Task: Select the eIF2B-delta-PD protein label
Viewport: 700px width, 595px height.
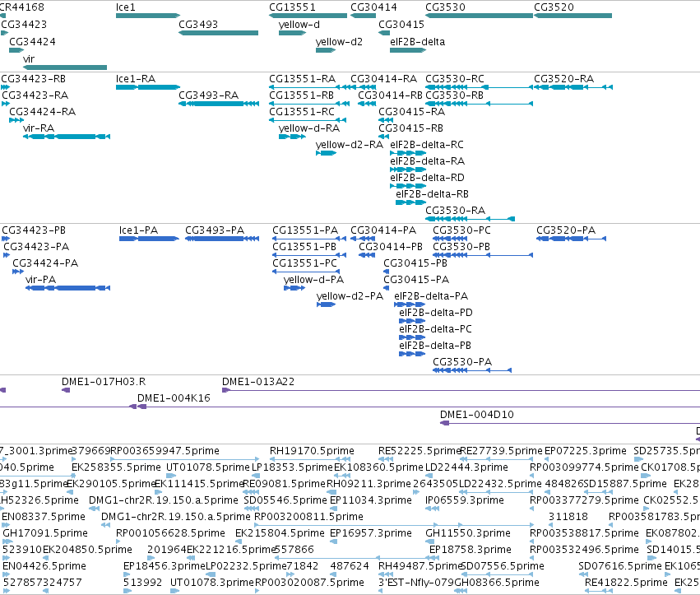Action: tap(436, 313)
